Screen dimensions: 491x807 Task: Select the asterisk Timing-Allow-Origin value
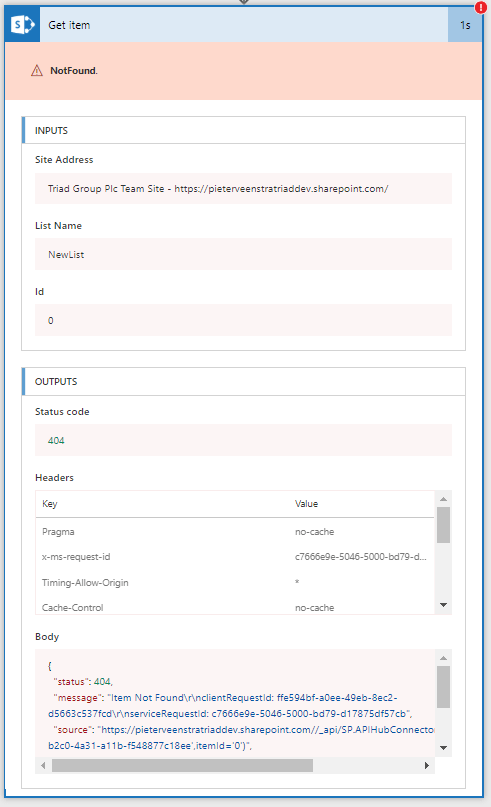pos(297,582)
